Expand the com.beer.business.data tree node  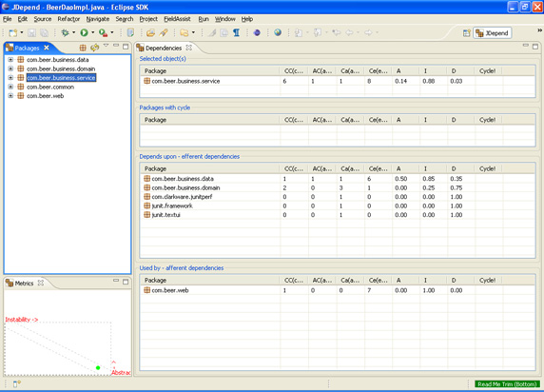pyautogui.click(x=10, y=60)
